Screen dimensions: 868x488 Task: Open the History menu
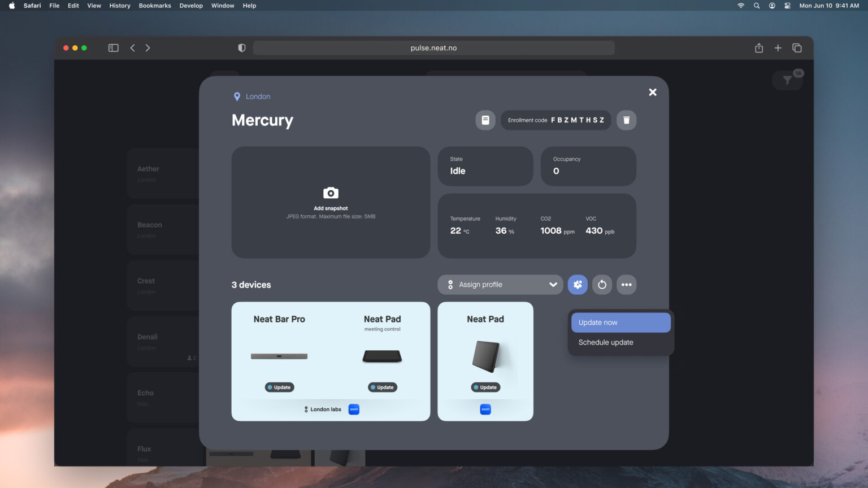[x=120, y=6]
